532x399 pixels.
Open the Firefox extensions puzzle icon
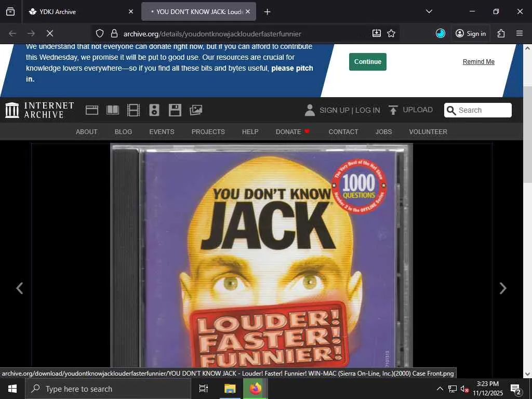(501, 33)
